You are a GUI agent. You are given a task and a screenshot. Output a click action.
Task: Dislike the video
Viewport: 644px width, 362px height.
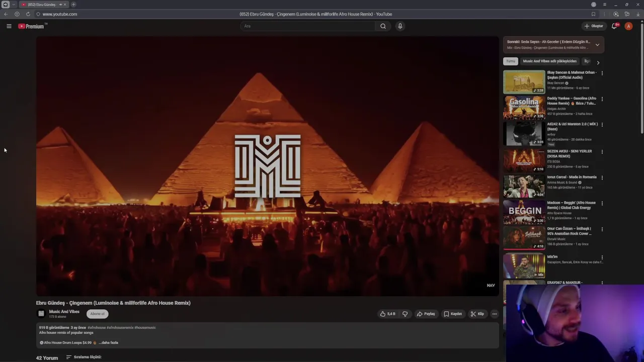point(405,314)
